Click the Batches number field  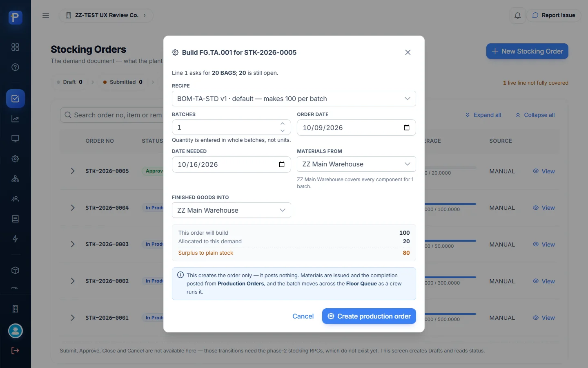232,127
